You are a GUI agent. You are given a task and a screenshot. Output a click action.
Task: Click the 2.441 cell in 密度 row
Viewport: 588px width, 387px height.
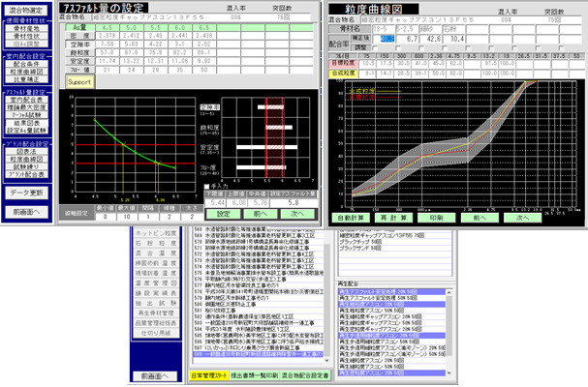pos(179,36)
